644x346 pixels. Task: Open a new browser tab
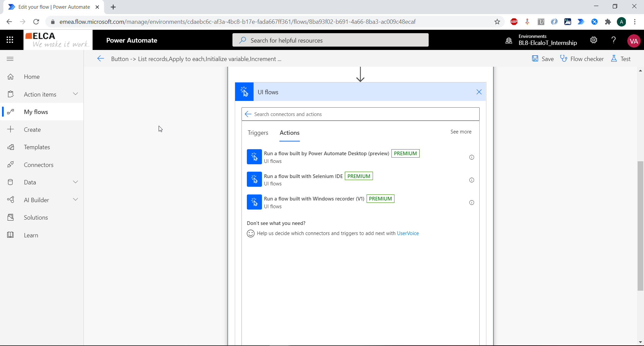pyautogui.click(x=113, y=7)
